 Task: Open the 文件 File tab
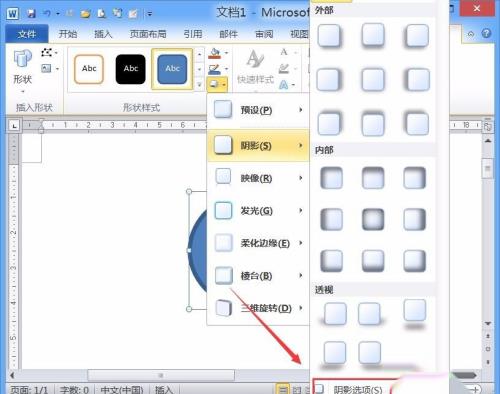pos(27,34)
